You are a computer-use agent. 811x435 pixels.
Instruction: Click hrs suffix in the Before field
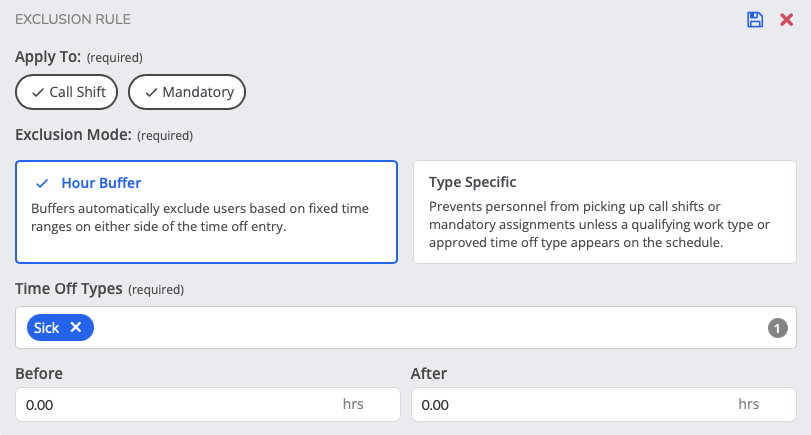[x=353, y=404]
